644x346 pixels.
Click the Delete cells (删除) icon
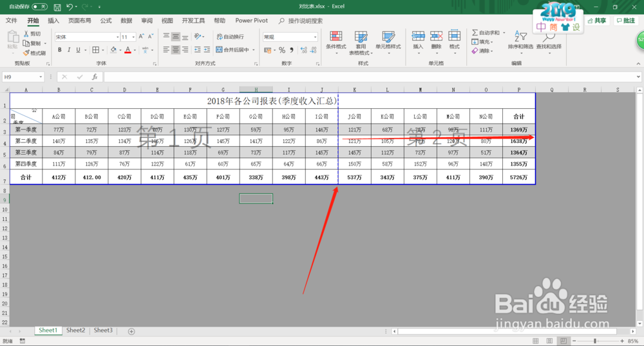(436, 36)
